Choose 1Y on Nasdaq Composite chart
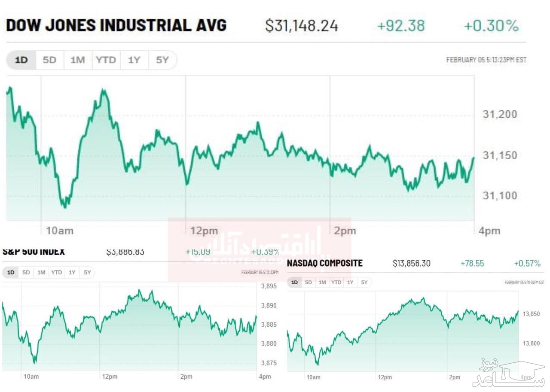This screenshot has height=392, width=550. [x=351, y=282]
